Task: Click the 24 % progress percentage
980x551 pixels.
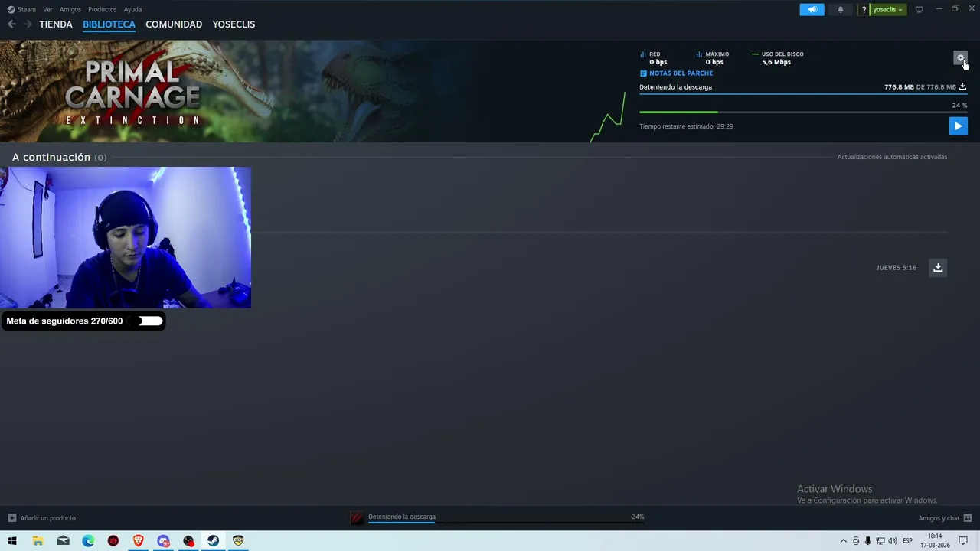Action: pos(959,106)
